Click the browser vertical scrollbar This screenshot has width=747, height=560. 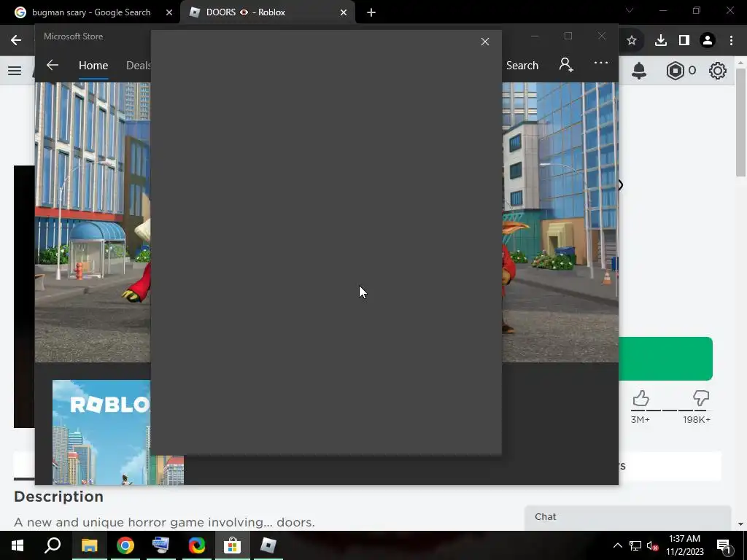tap(741, 122)
